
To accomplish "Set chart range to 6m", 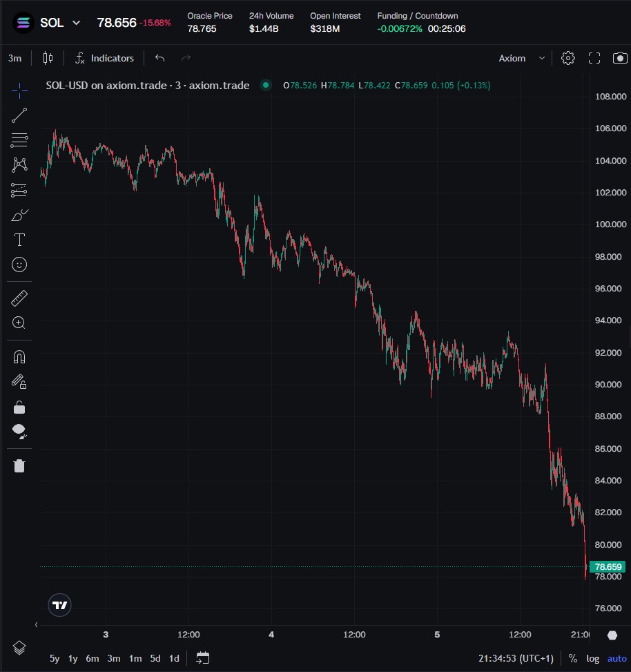I will pos(92,658).
